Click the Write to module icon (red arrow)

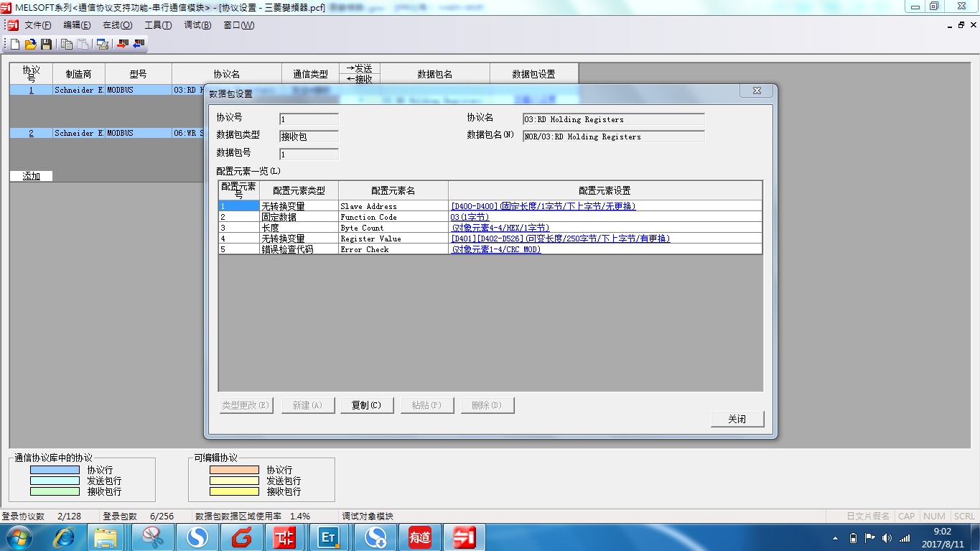tap(123, 45)
